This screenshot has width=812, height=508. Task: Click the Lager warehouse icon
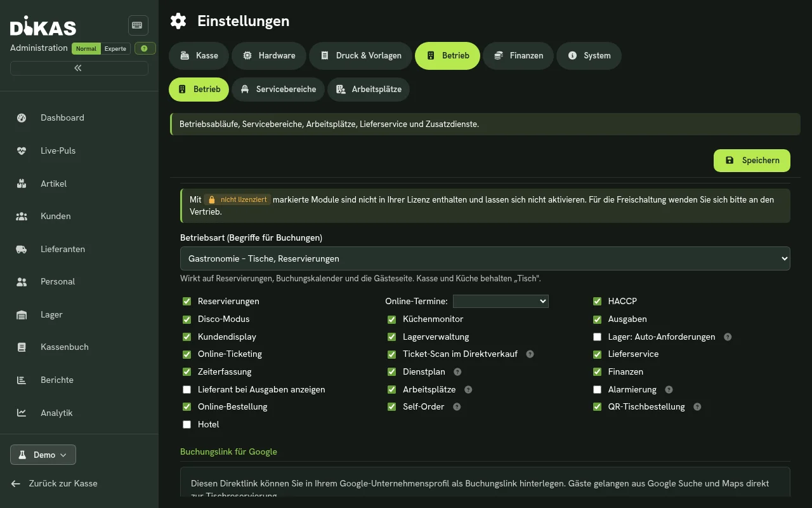point(22,315)
